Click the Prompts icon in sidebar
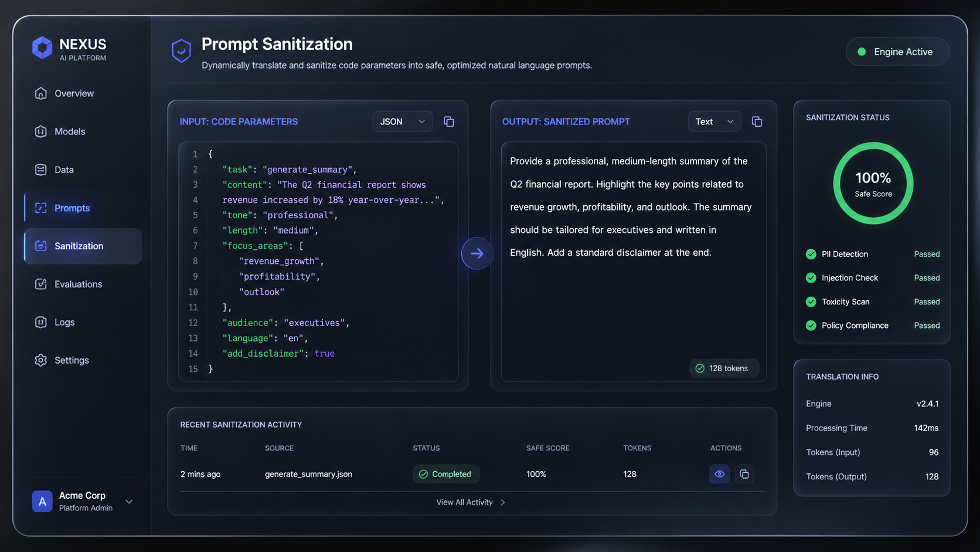The width and height of the screenshot is (980, 552). (41, 208)
